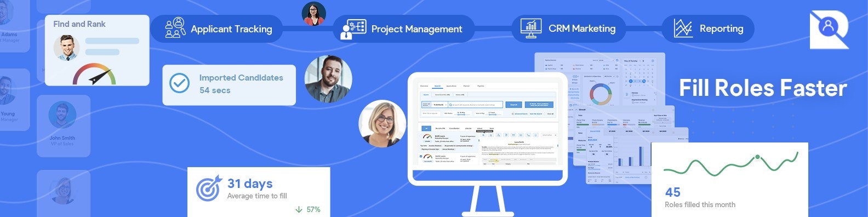Click the blonde woman with glasses photo
Viewport: 868px width, 217px height.
tap(382, 123)
